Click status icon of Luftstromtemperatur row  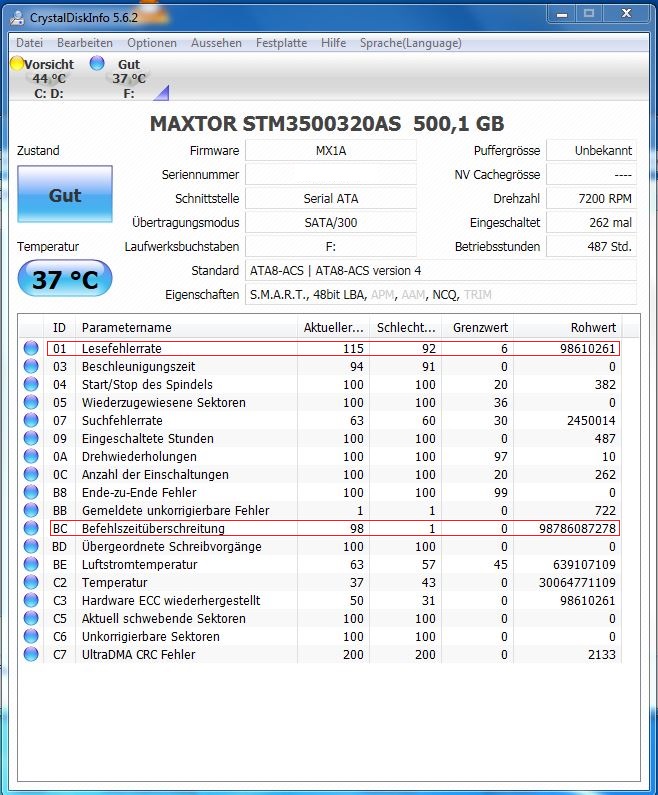pos(31,564)
